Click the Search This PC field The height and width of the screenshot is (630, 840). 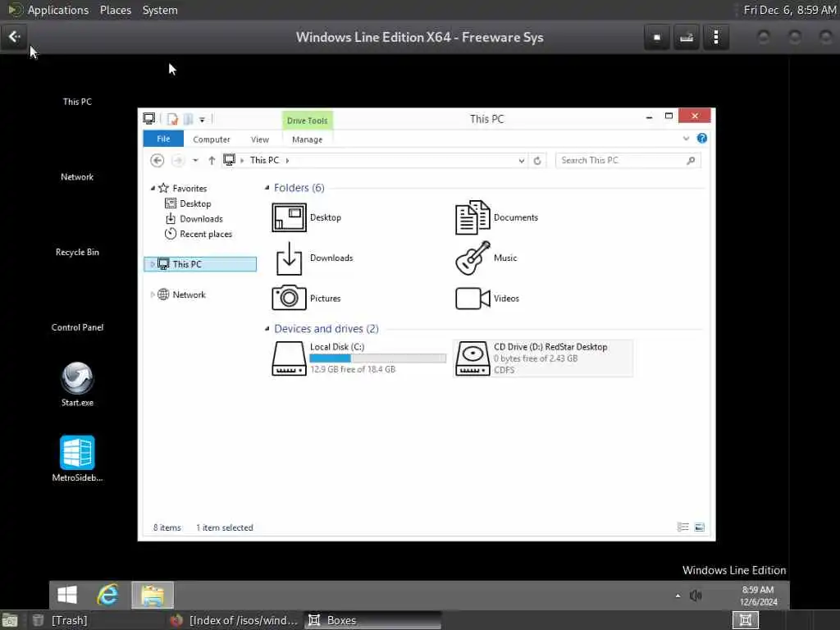point(628,160)
